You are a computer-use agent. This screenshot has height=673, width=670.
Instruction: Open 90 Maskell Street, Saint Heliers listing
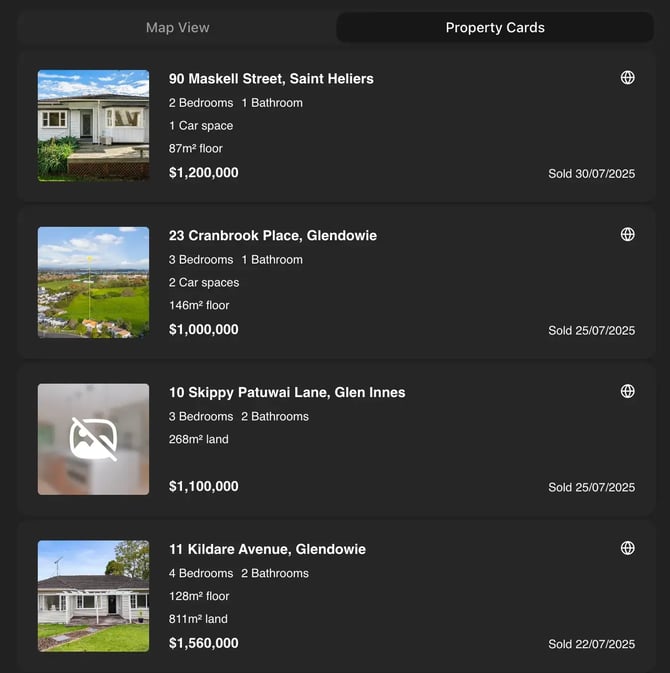[271, 79]
